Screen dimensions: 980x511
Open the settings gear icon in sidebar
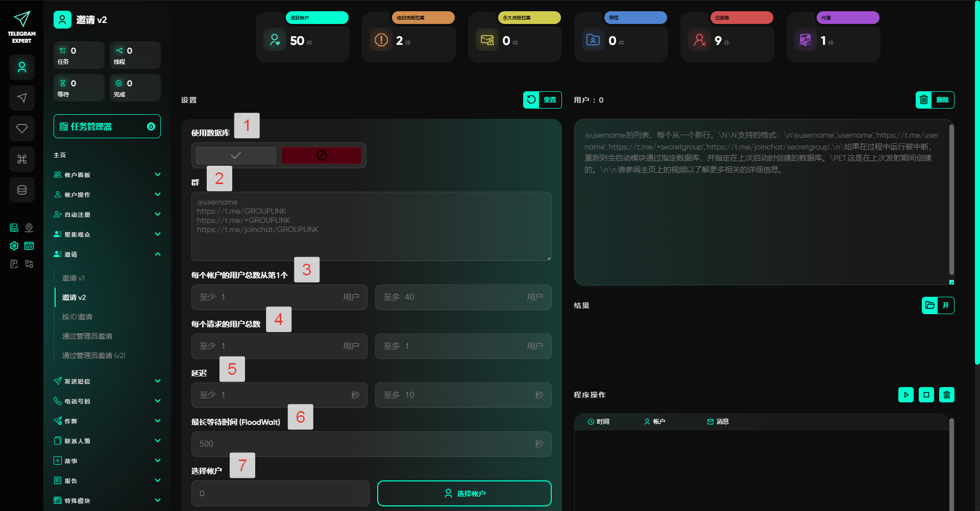coord(14,246)
